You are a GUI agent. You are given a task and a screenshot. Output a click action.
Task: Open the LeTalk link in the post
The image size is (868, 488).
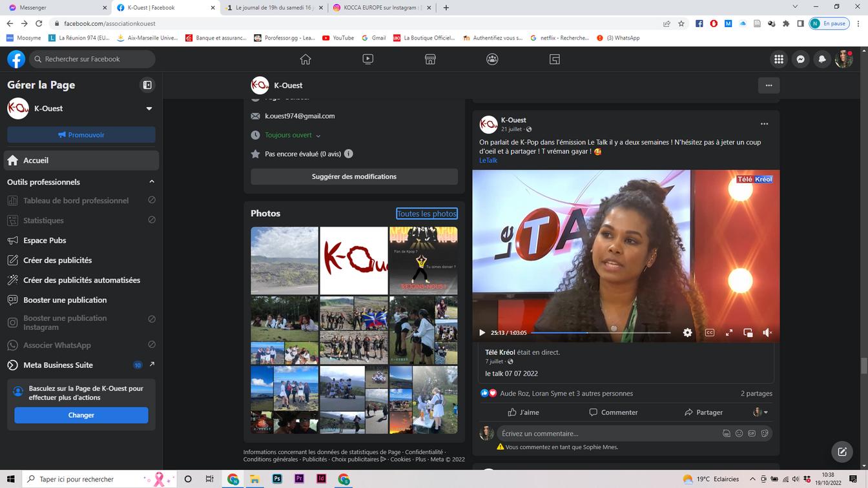488,161
